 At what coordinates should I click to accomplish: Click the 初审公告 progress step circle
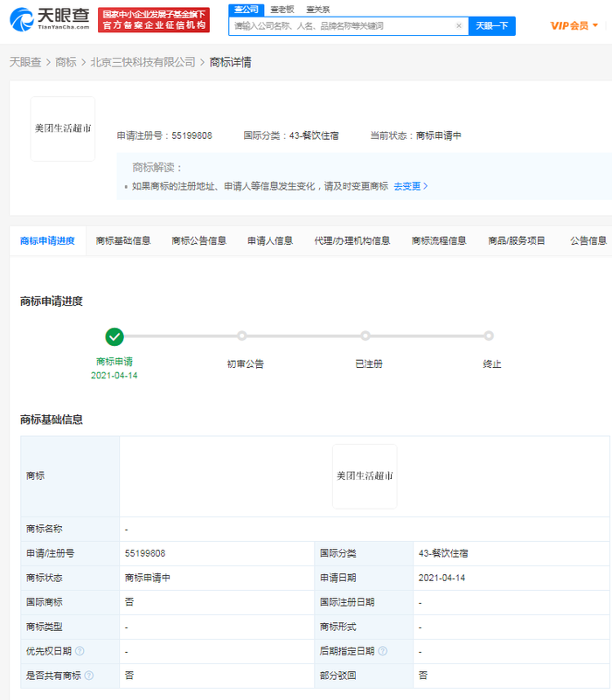pyautogui.click(x=242, y=336)
